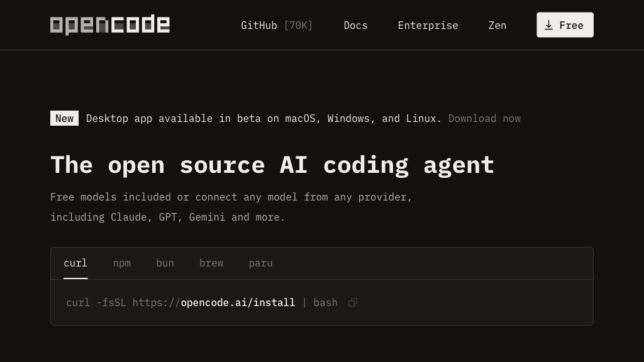Viewport: 644px width, 362px height.
Task: Go to the Docs page
Action: (355, 25)
